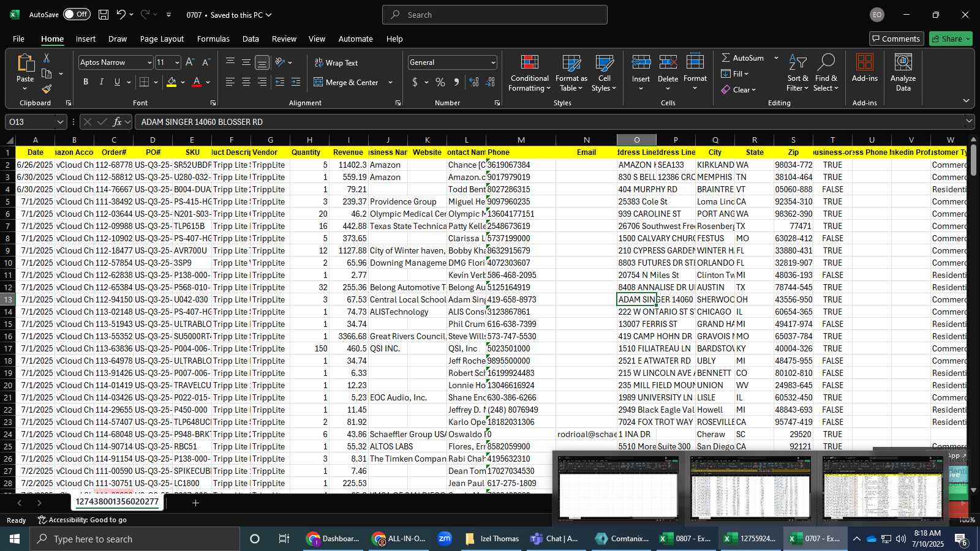This screenshot has height=551, width=980.
Task: Click the Decrease Indent icon
Action: click(280, 82)
